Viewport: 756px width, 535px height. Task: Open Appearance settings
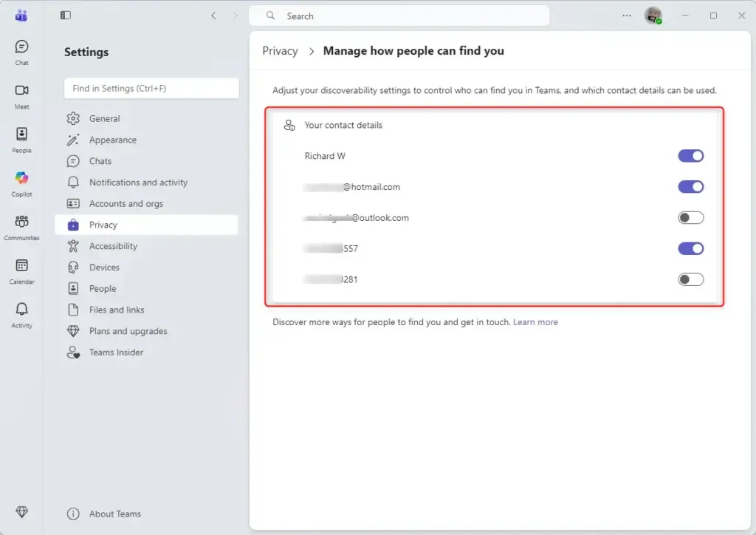pyautogui.click(x=147, y=140)
